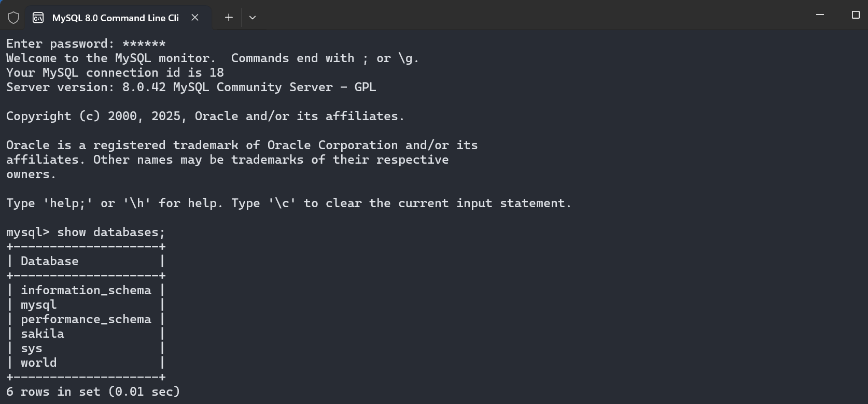Click the Server version 8.0.42 text line
868x404 pixels.
point(191,88)
